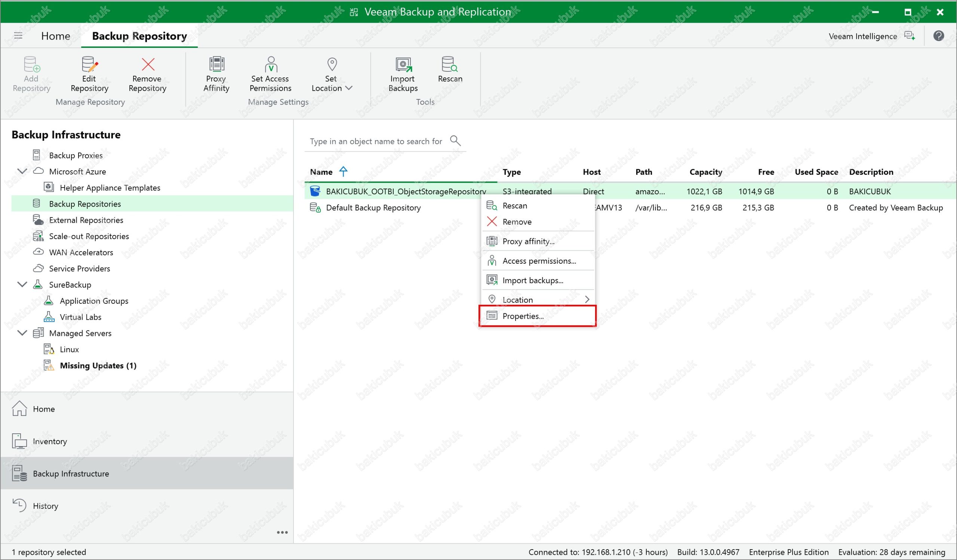
Task: Open History navigation pane
Action: (x=147, y=506)
